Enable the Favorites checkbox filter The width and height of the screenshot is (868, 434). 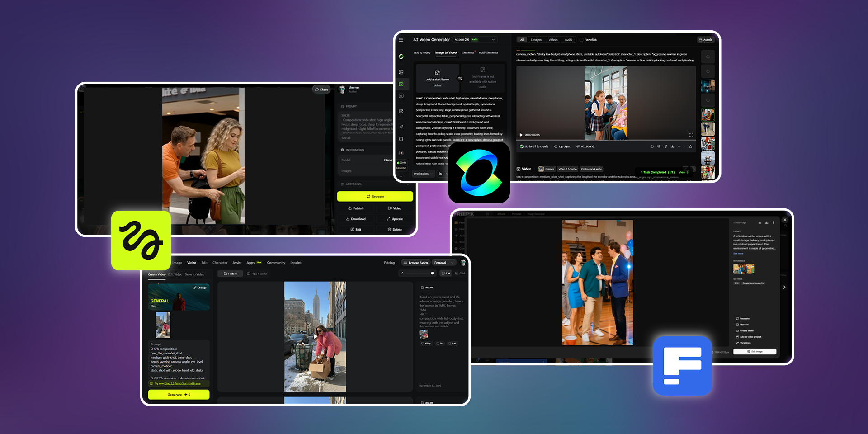pos(581,40)
